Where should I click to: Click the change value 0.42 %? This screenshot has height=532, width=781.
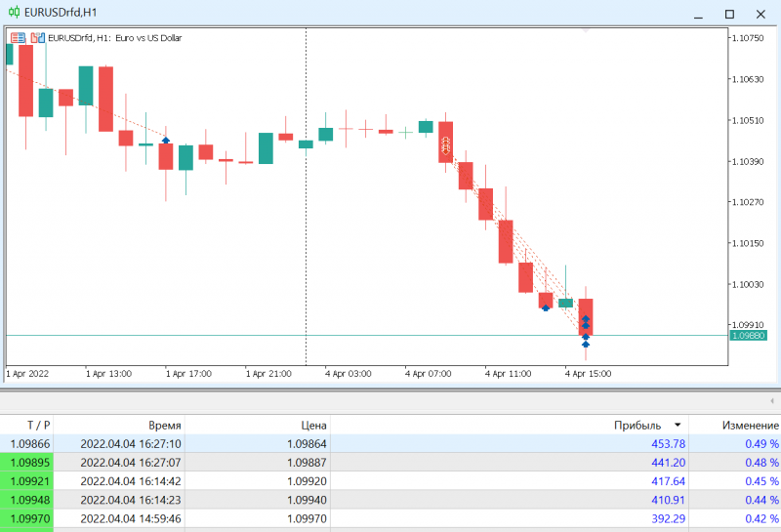tap(762, 518)
